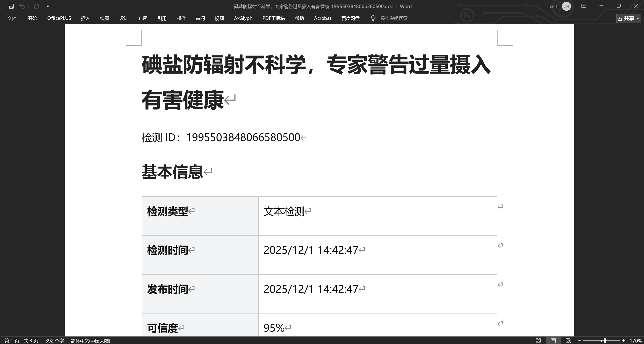Switch to Read Mode view
The image size is (644, 344).
point(538,341)
